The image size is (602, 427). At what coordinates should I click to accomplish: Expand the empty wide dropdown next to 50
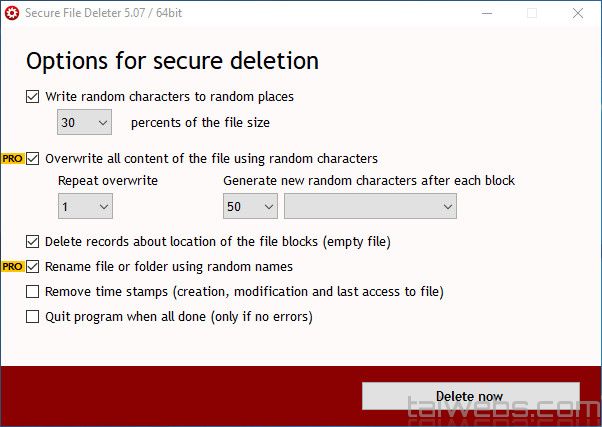[x=370, y=206]
